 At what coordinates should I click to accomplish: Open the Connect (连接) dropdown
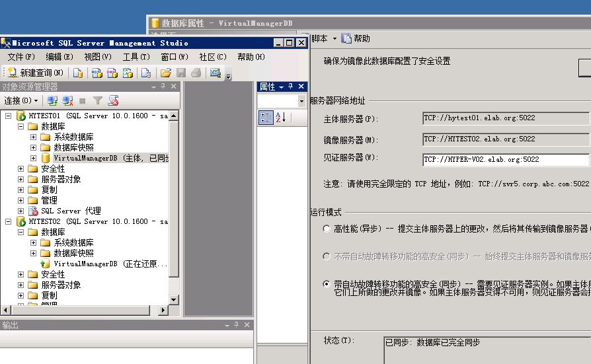pos(21,100)
